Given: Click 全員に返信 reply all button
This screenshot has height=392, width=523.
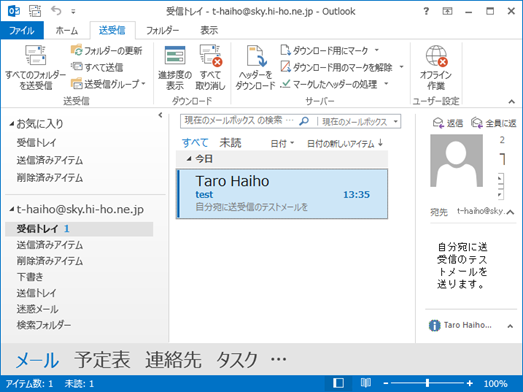Looking at the screenshot, I should point(494,123).
